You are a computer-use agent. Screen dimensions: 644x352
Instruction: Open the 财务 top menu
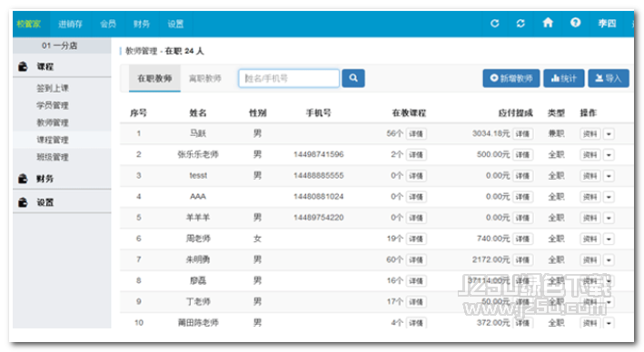(x=142, y=24)
